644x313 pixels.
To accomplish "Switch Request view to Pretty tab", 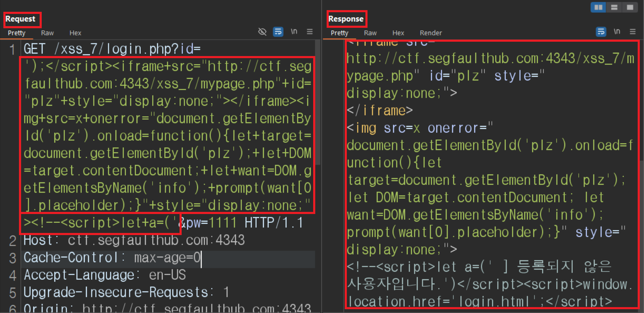I will [17, 33].
